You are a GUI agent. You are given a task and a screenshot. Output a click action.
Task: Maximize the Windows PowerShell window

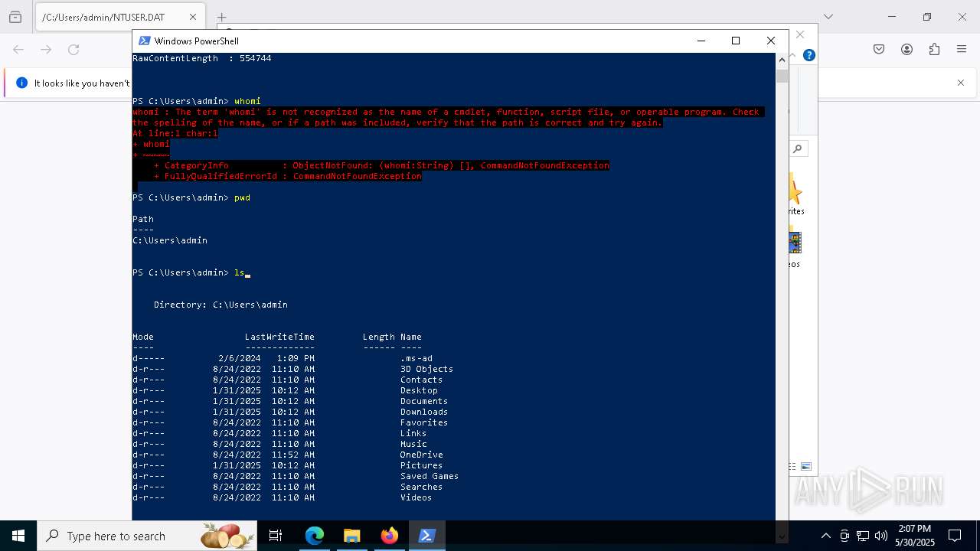point(736,41)
